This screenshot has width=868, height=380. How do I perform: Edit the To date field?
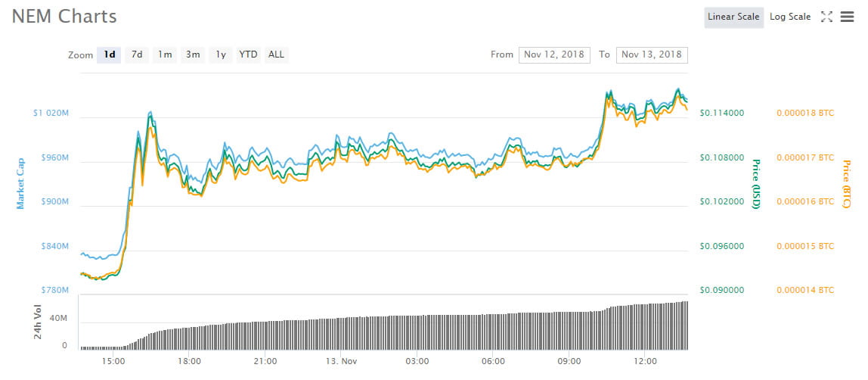(x=652, y=55)
